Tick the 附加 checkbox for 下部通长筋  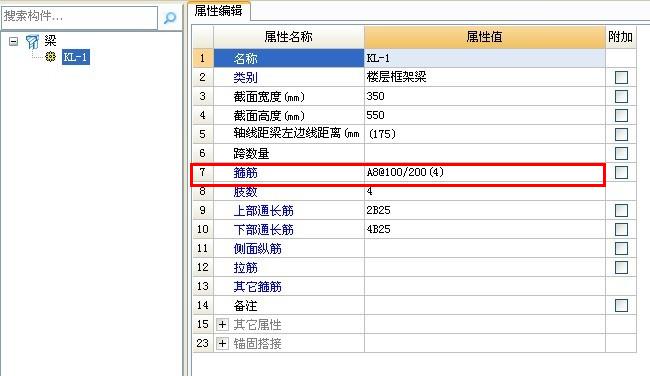coord(621,229)
